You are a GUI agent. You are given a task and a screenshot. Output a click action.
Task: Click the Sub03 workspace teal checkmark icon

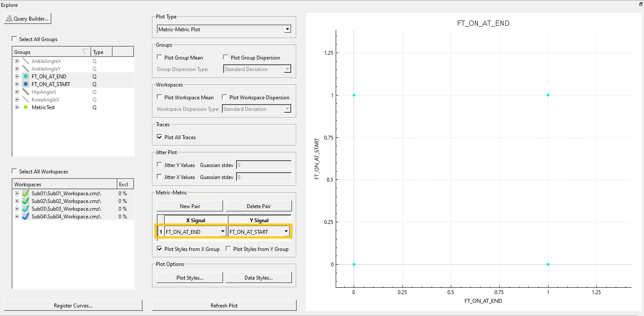26,209
